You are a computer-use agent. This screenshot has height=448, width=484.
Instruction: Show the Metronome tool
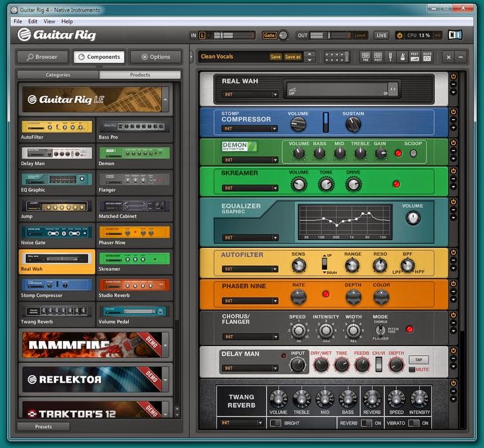pyautogui.click(x=403, y=57)
